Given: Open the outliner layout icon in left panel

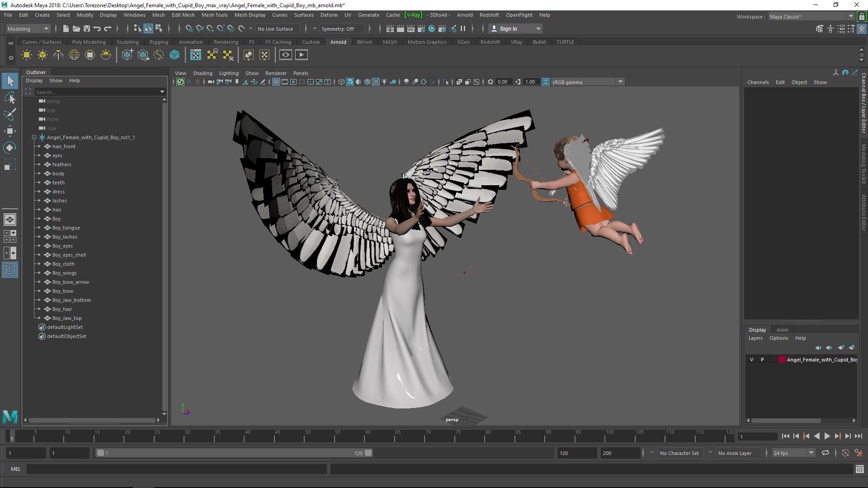Looking at the screenshot, I should [x=10, y=270].
